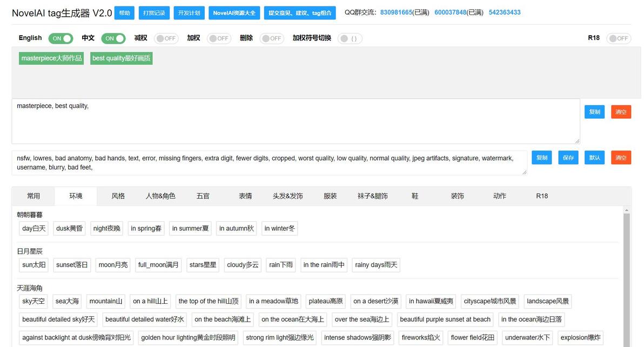Screen dimensions: 644x347
Task: Open the 人物&角色 tab
Action: 160,196
